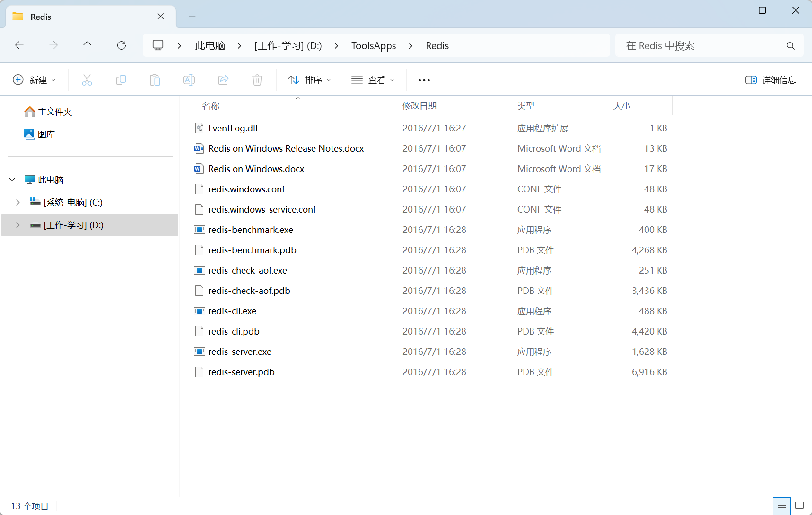This screenshot has width=812, height=515.
Task: Go up one folder level
Action: tap(87, 45)
